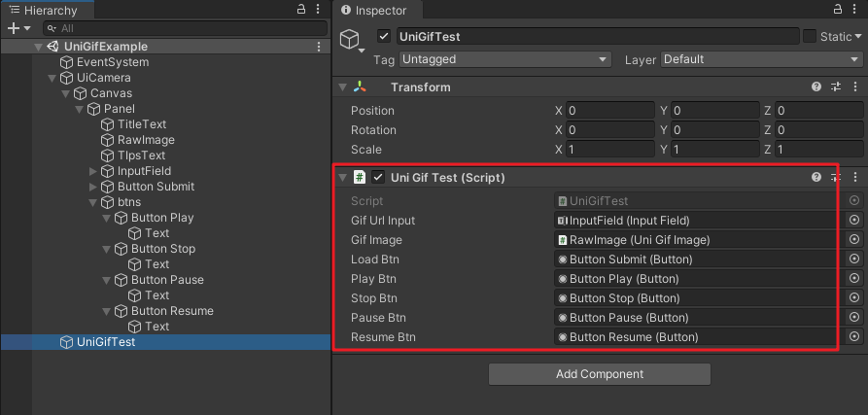The image size is (868, 415).
Task: Open the Tag dropdown showing Untagged
Action: pos(504,59)
